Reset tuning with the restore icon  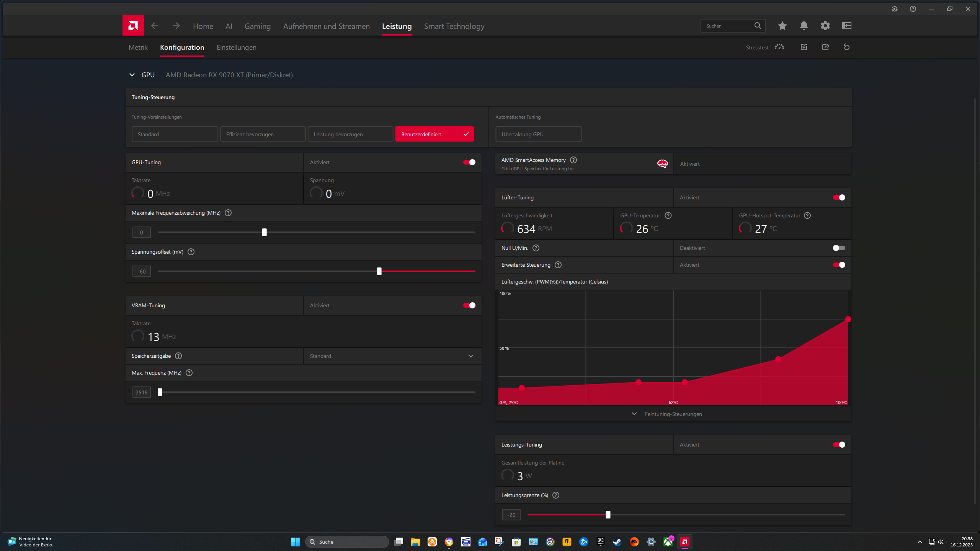(x=846, y=47)
